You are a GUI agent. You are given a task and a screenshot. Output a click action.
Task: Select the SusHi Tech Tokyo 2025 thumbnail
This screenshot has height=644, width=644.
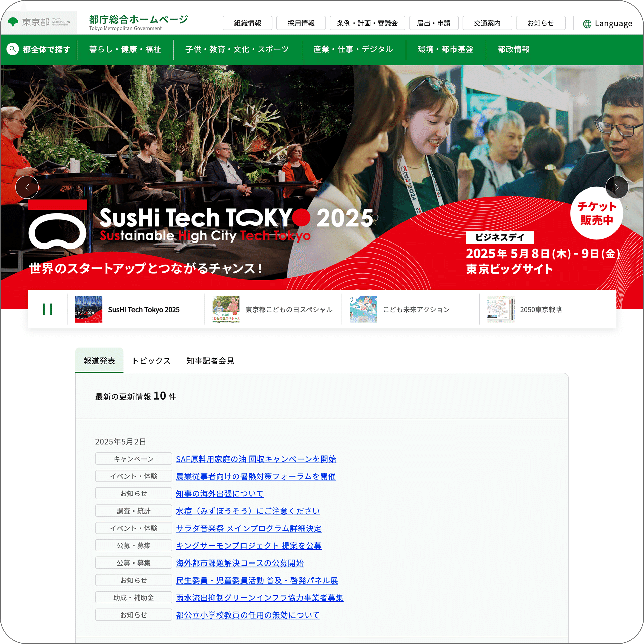click(x=89, y=309)
